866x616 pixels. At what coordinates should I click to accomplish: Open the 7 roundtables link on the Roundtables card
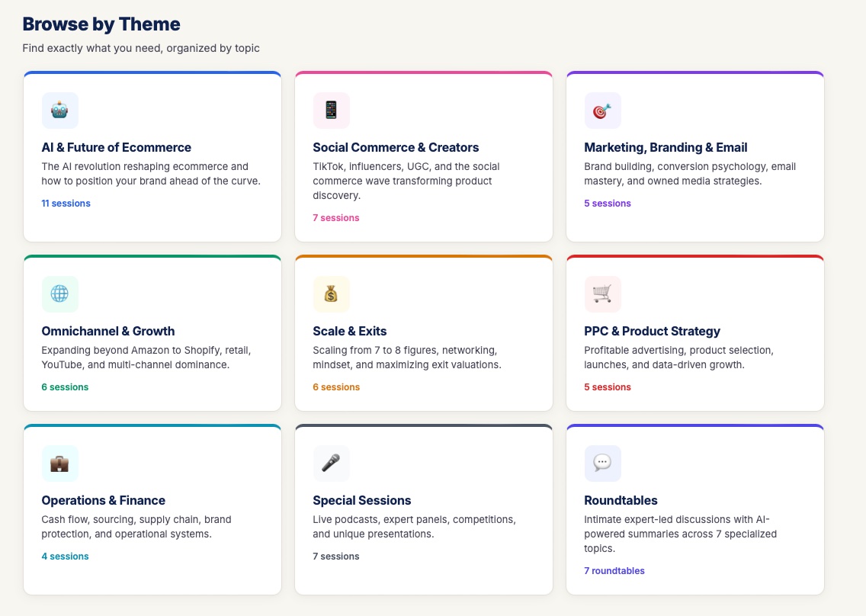tap(614, 570)
